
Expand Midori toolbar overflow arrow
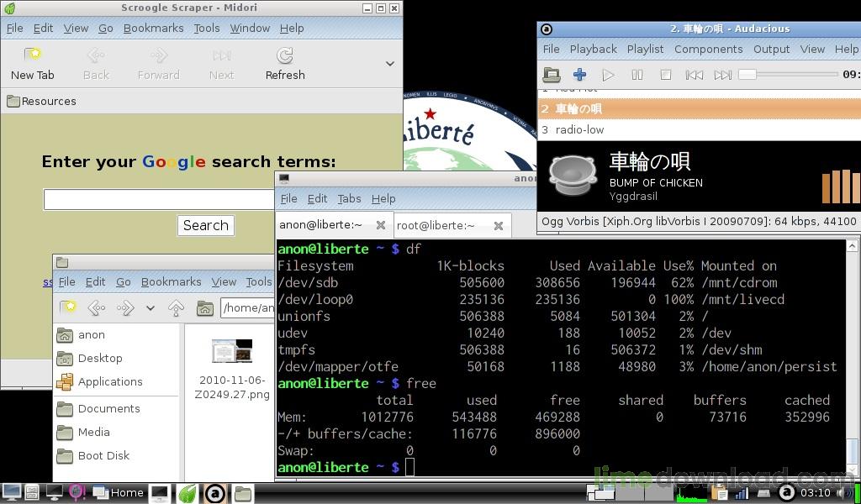390,64
